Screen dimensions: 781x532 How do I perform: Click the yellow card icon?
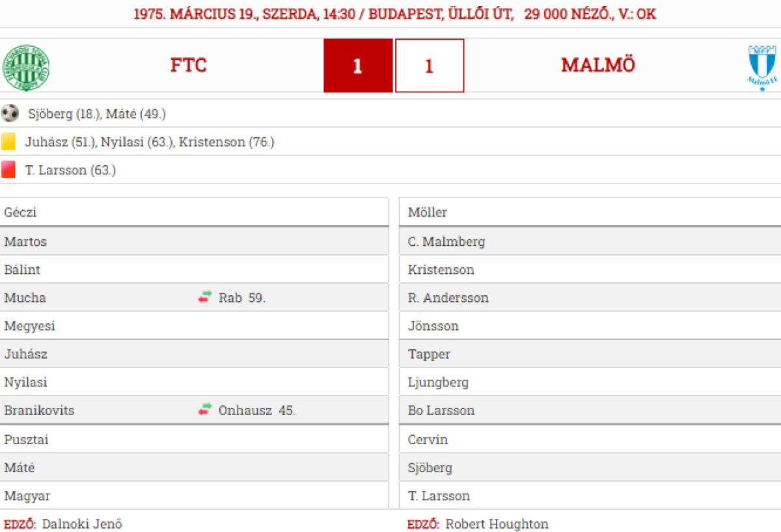[x=8, y=142]
